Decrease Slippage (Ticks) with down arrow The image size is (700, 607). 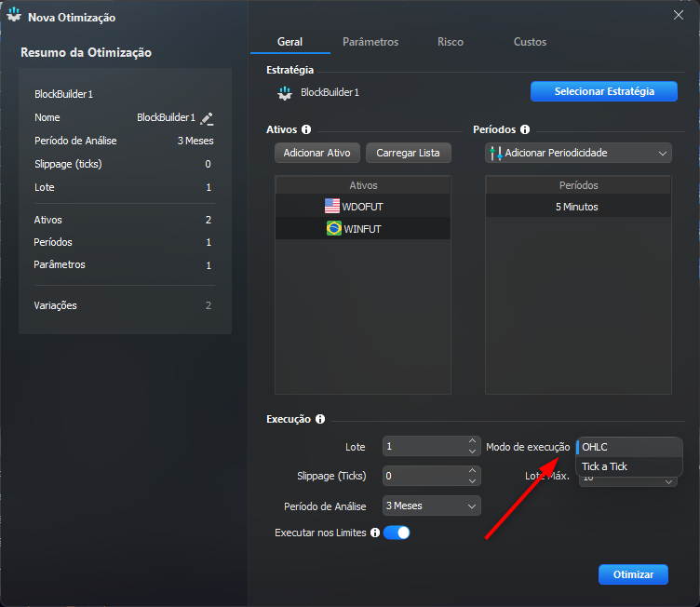[472, 481]
